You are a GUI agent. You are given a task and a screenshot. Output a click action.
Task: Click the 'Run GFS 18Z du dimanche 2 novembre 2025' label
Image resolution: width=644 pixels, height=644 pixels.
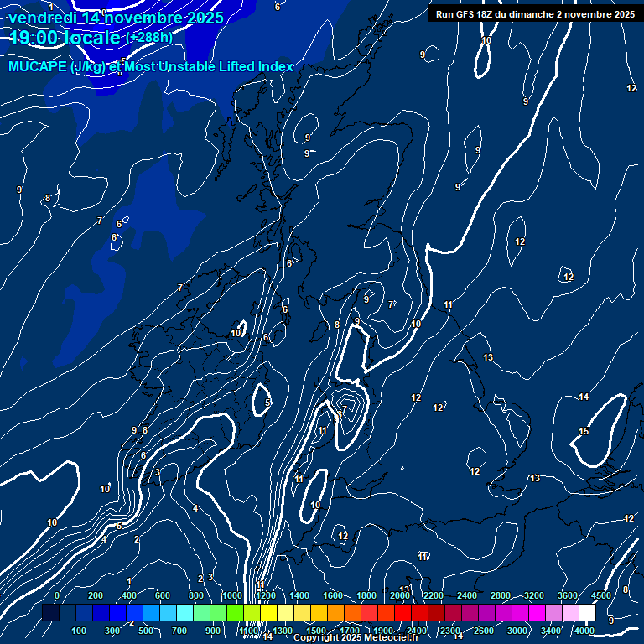pos(535,14)
